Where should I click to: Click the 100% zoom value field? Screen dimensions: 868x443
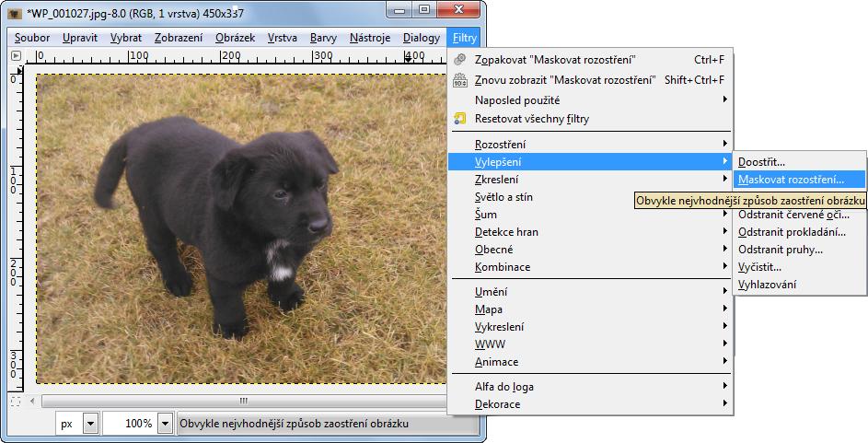[x=131, y=424]
